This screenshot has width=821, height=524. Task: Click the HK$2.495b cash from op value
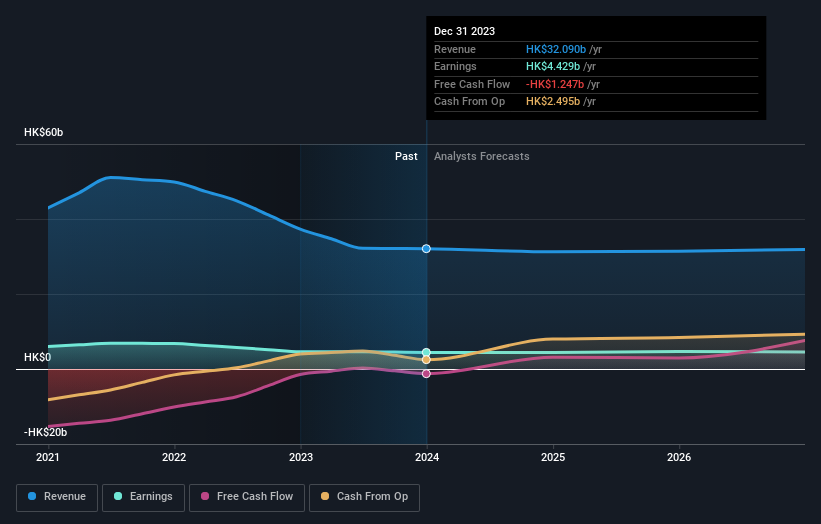[x=553, y=102]
